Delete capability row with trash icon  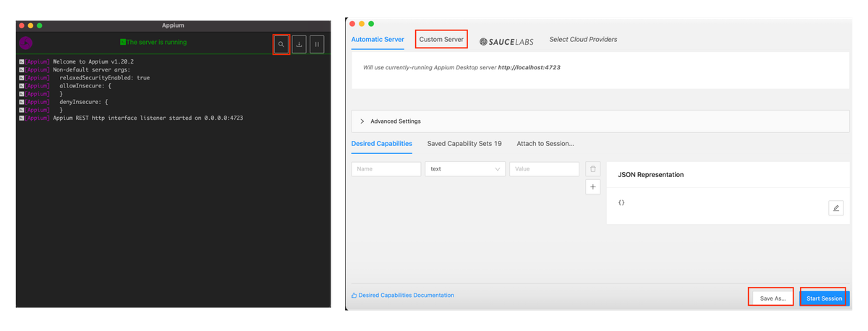[592, 169]
